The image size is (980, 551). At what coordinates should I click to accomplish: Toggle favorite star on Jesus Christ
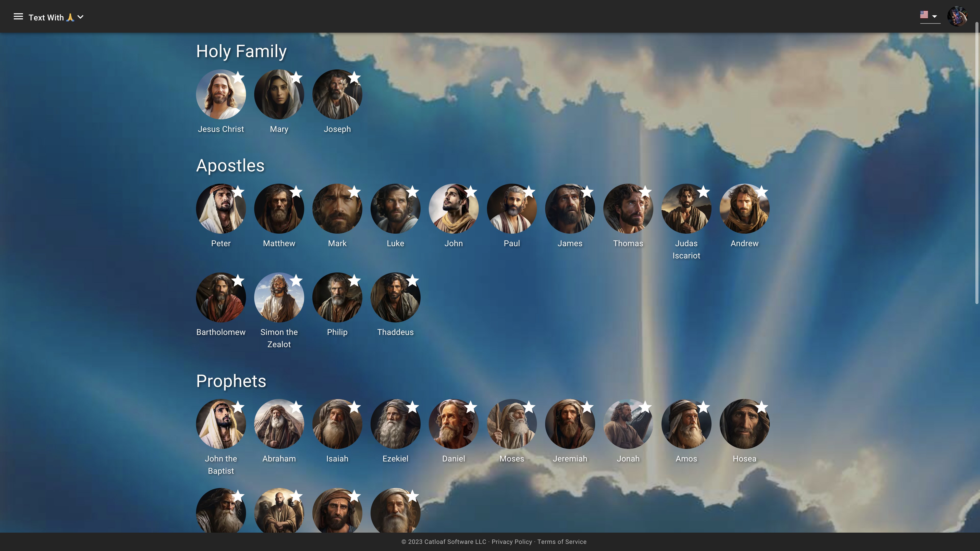point(238,78)
